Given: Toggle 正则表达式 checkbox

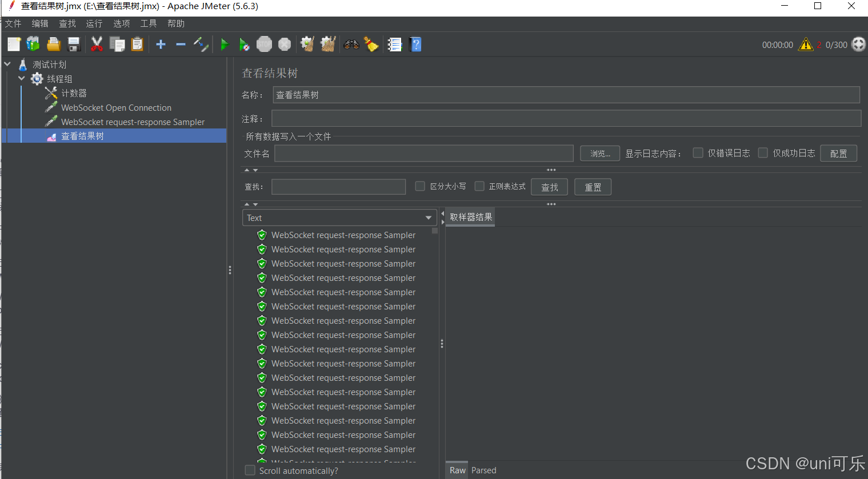Looking at the screenshot, I should pyautogui.click(x=479, y=186).
